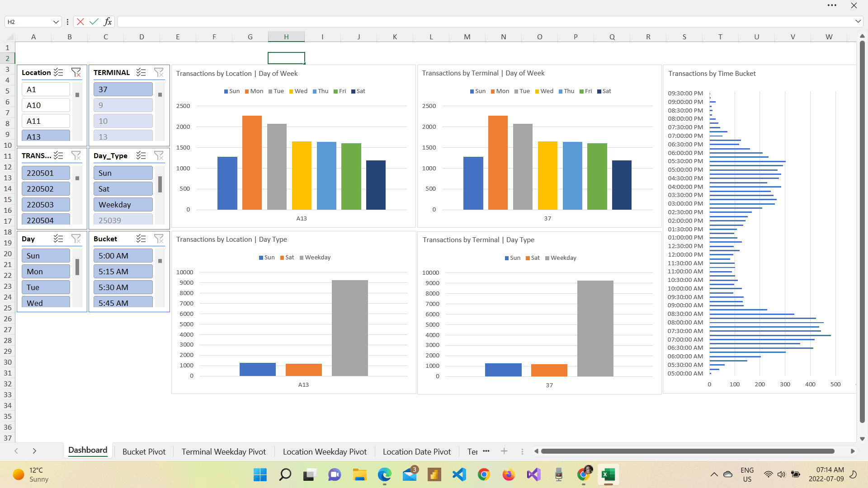Click the horizontal worksheet scrollbar
The height and width of the screenshot is (488, 868).
pos(688,451)
